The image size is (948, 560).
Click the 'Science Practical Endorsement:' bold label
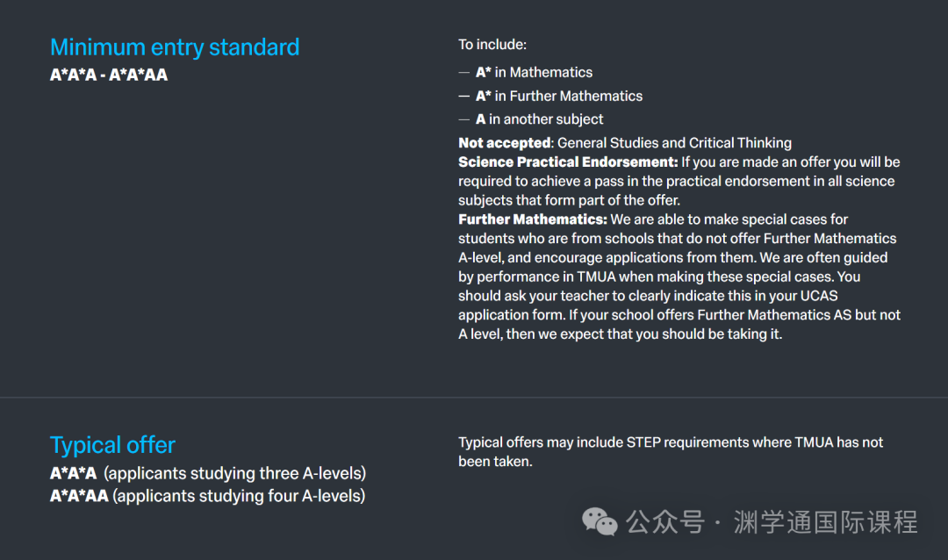pyautogui.click(x=568, y=162)
